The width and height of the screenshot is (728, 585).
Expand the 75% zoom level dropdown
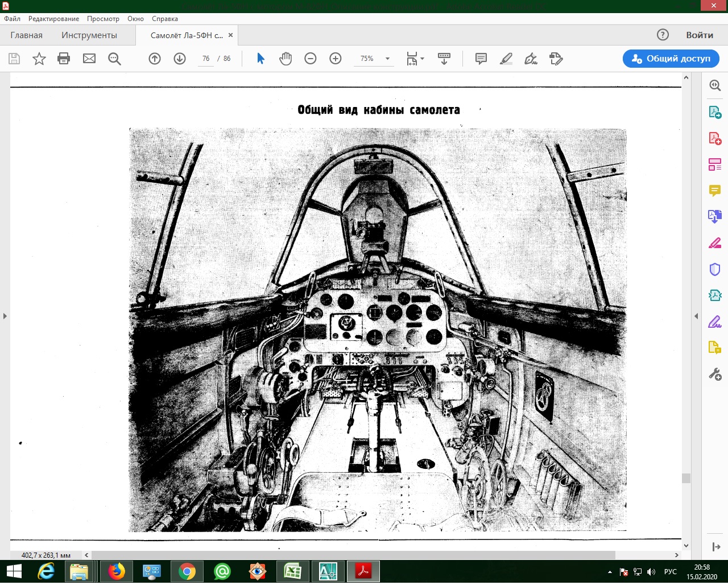coord(387,59)
